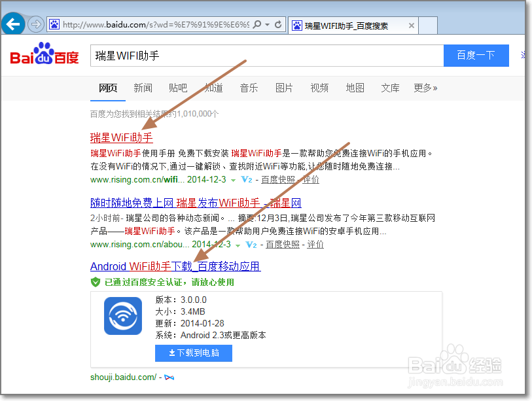Click the WiFi助手 app icon thumbnail

[123, 316]
